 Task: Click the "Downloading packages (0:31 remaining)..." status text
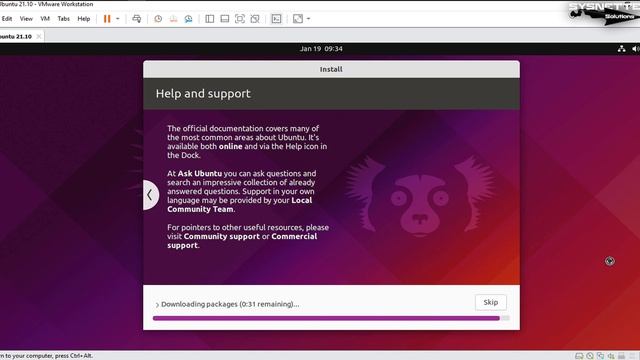pyautogui.click(x=230, y=304)
